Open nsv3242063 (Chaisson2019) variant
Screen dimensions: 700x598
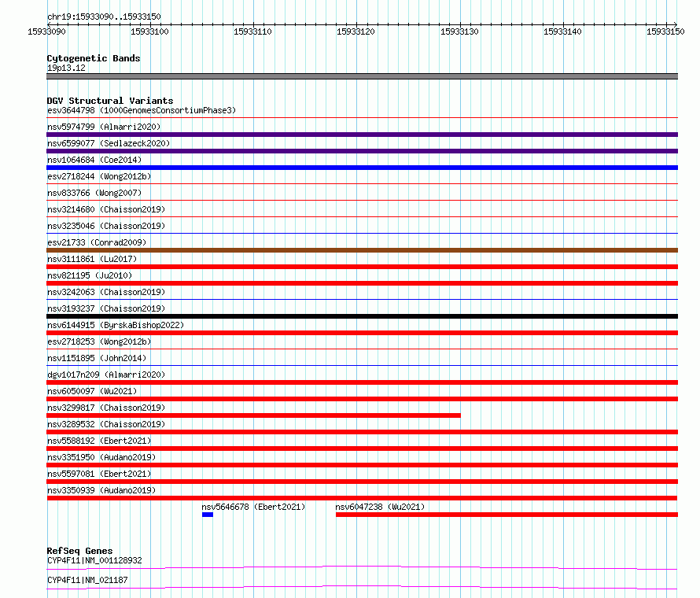pos(106,292)
